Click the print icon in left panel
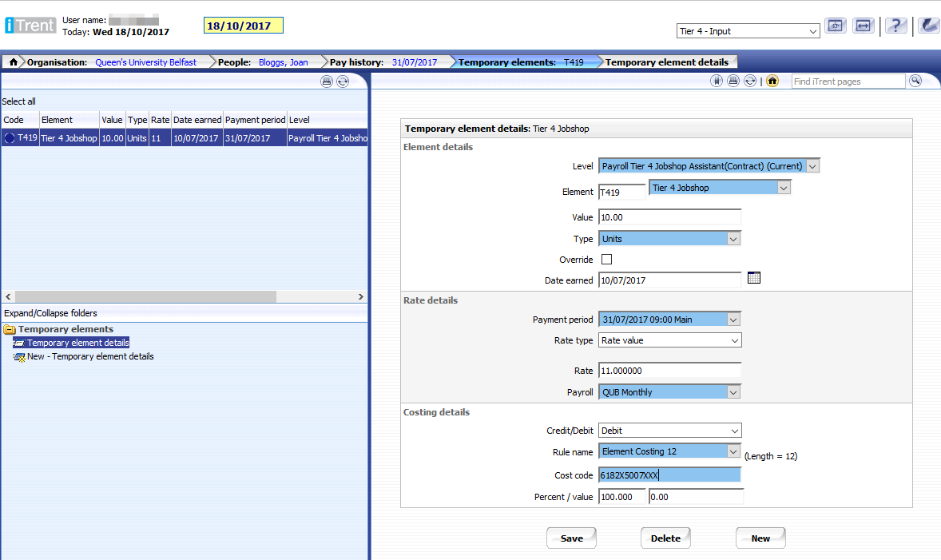 pos(326,81)
